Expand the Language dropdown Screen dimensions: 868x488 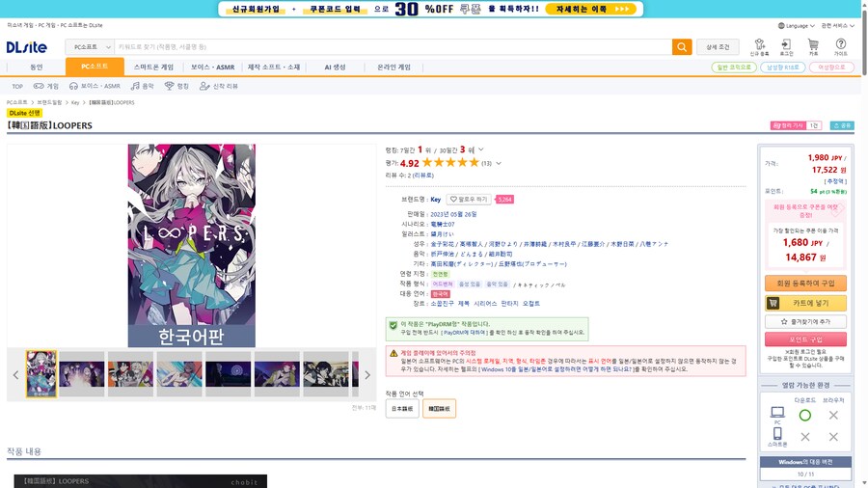(x=797, y=25)
